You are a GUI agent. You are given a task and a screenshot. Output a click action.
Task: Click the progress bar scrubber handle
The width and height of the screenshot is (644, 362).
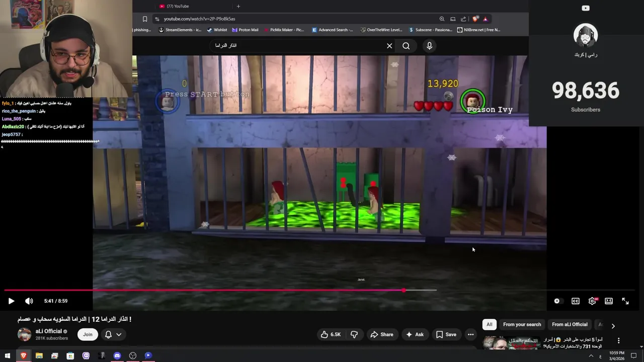404,290
